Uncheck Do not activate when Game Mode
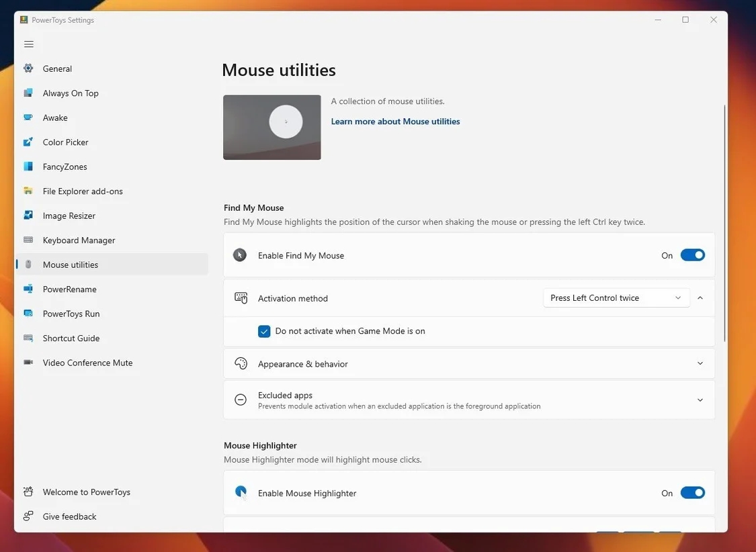The image size is (756, 552). [264, 331]
